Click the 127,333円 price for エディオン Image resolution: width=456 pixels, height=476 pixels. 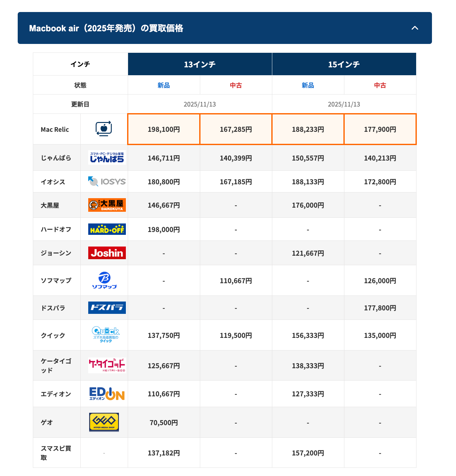308,394
